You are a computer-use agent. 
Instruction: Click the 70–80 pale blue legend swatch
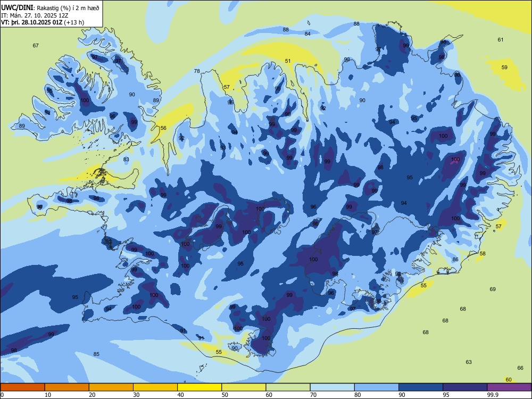[x=332, y=387]
